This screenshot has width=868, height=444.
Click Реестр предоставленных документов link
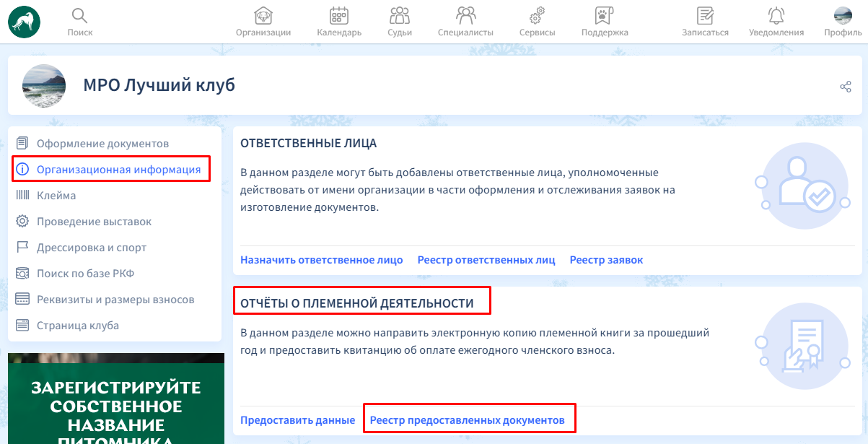coord(468,420)
